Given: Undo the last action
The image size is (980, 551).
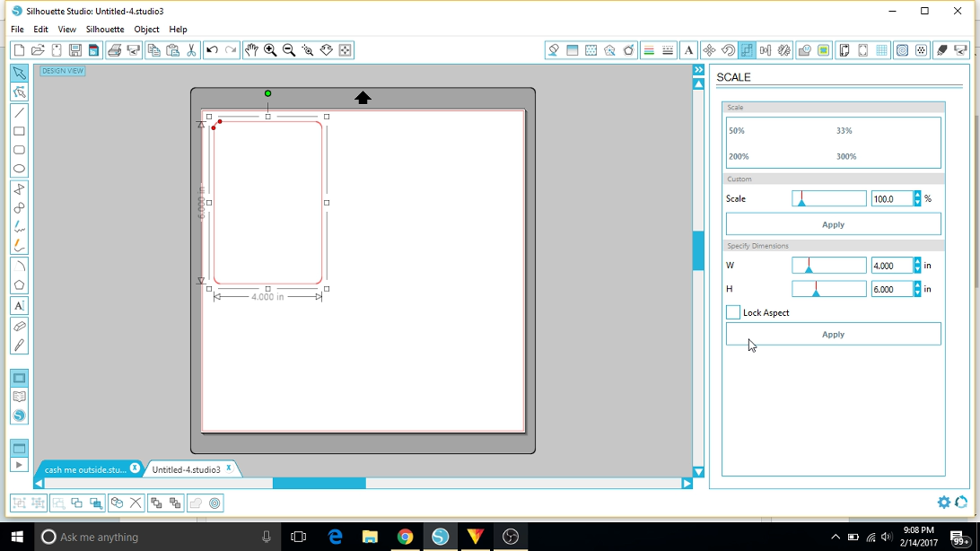Looking at the screenshot, I should (212, 50).
